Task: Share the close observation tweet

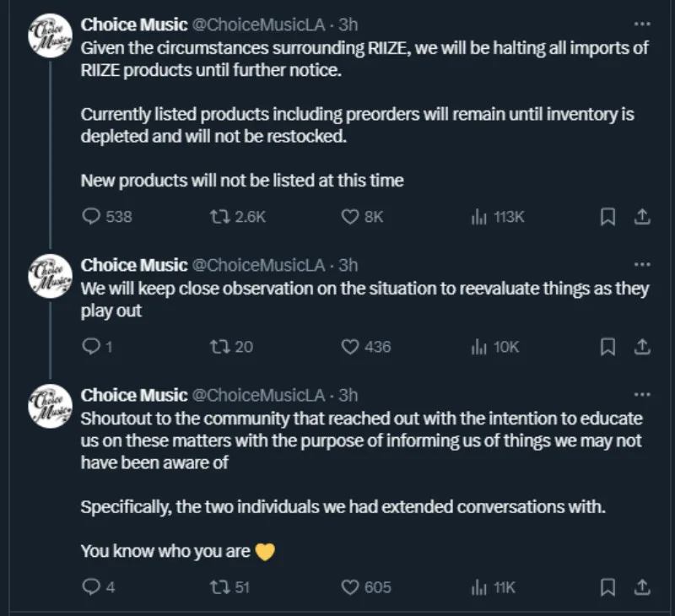Action: [641, 347]
